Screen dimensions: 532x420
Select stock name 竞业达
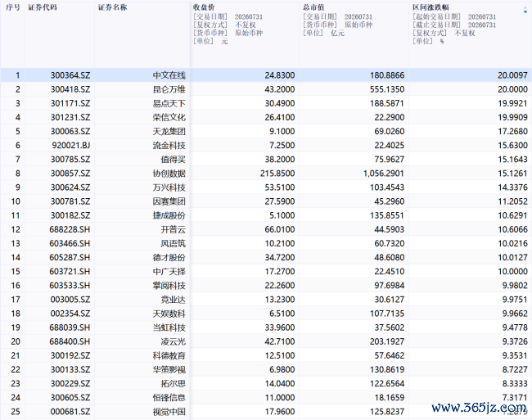tap(173, 300)
